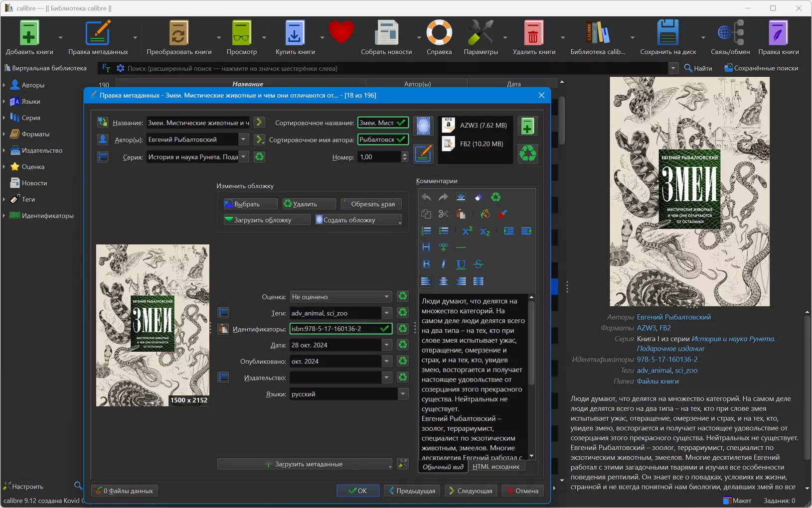Image resolution: width=812 pixels, height=508 pixels.
Task: Clear tags with the recycle icon on the Теги row
Action: [x=402, y=313]
